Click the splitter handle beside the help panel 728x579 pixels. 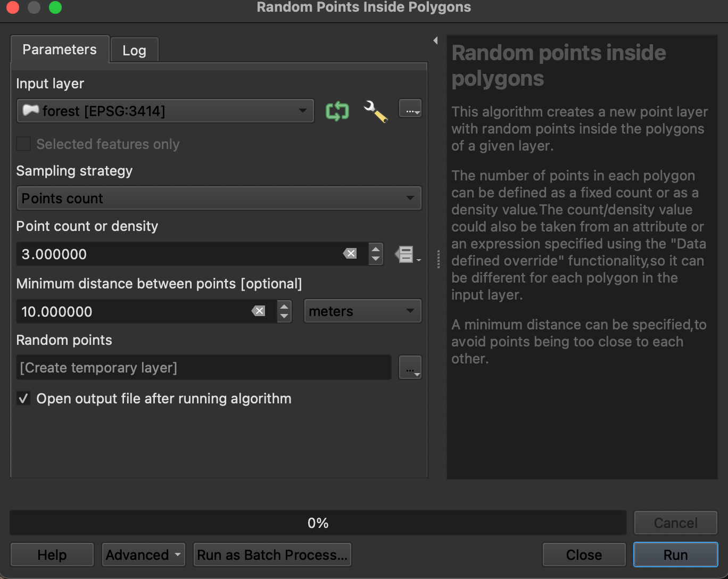coord(438,259)
